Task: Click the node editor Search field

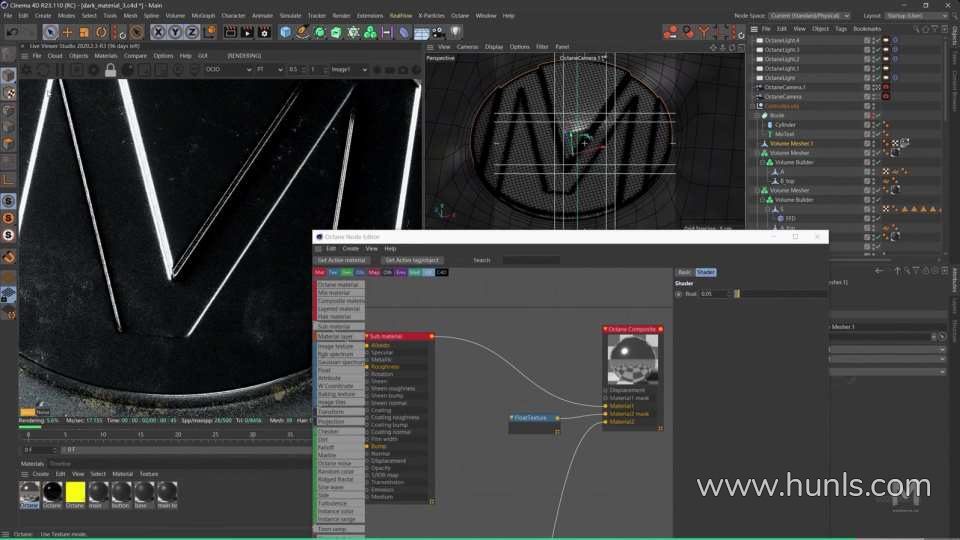Action: (530, 260)
